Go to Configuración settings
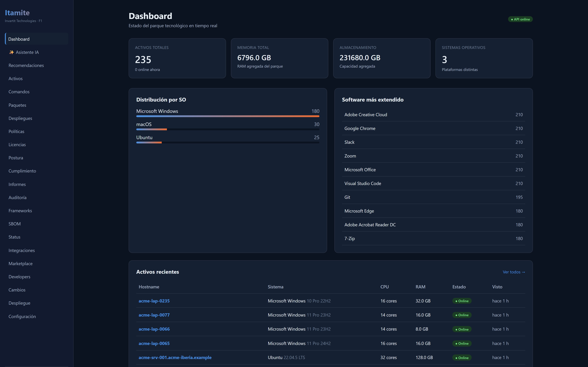 [22, 317]
